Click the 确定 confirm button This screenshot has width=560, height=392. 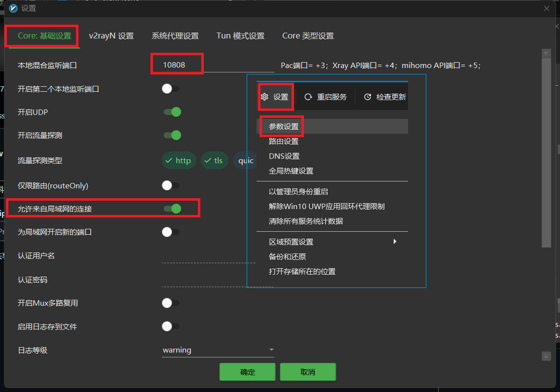coord(247,372)
